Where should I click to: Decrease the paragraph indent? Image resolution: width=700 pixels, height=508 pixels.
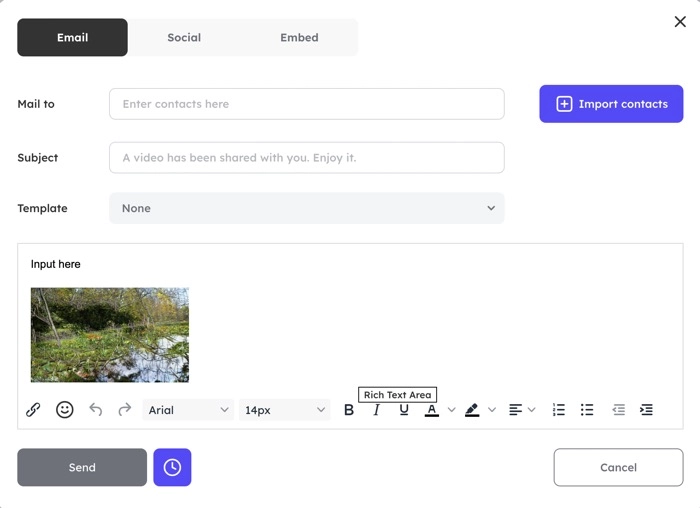tap(619, 410)
